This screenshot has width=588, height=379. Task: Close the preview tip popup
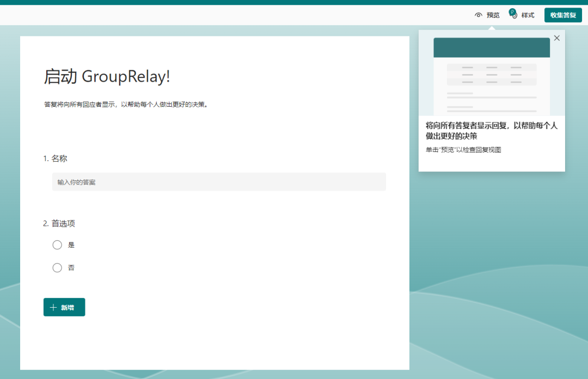pyautogui.click(x=557, y=38)
